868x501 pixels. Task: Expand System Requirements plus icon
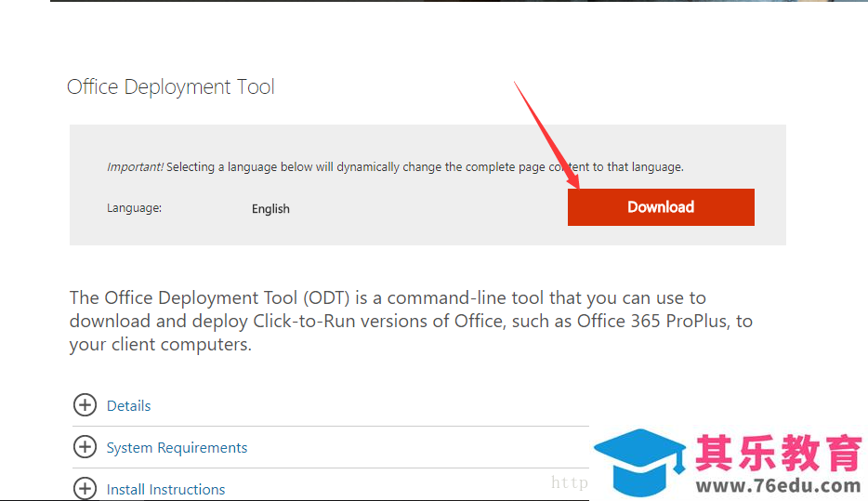tap(85, 447)
